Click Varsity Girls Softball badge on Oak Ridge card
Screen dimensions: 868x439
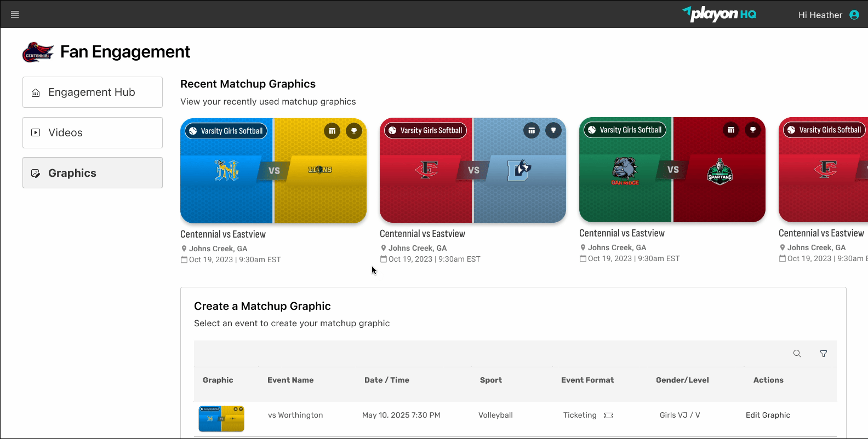coord(625,130)
